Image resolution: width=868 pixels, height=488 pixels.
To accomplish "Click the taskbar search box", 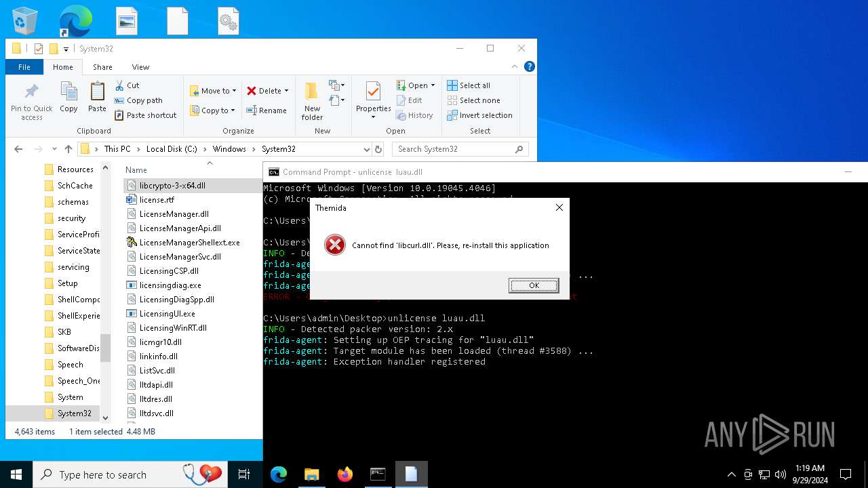I will (x=131, y=474).
